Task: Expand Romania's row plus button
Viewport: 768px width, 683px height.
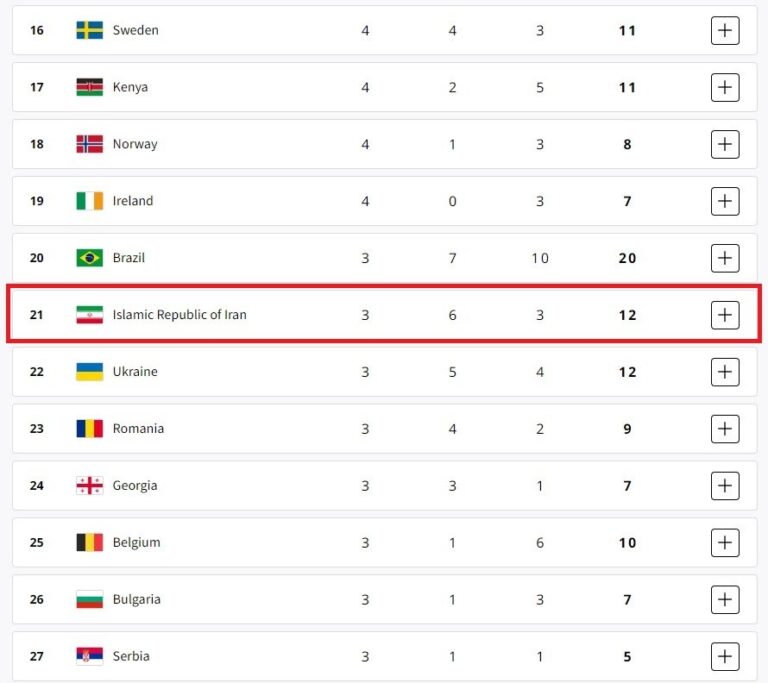Action: click(725, 429)
